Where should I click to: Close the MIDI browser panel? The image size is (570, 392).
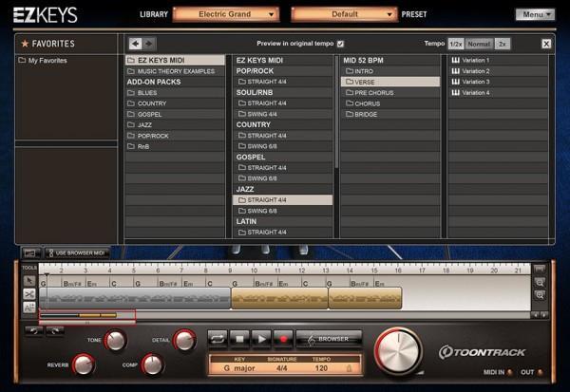546,44
